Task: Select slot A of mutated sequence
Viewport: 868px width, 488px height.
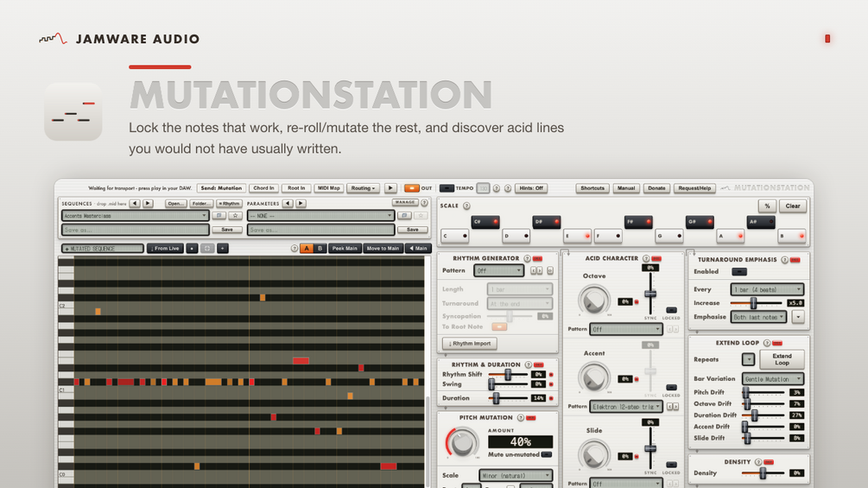Action: [306, 249]
